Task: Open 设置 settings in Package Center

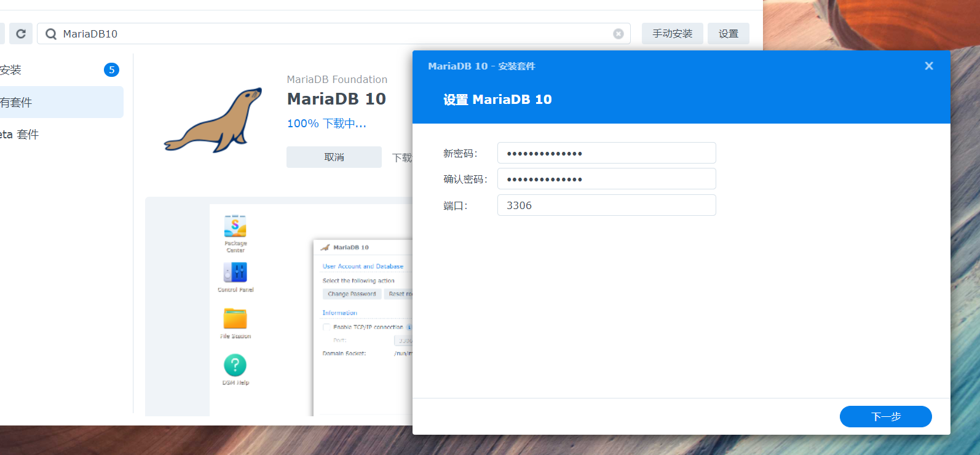Action: pos(729,34)
